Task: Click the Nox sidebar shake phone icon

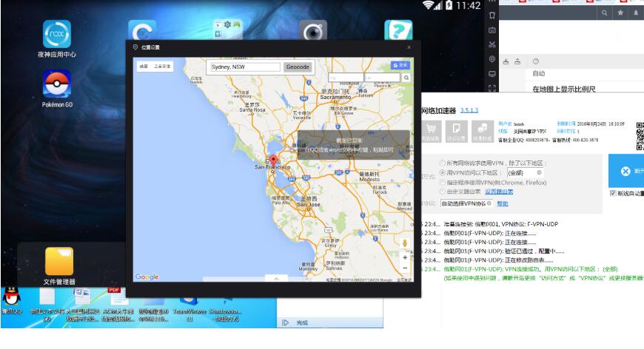Action: (492, 16)
